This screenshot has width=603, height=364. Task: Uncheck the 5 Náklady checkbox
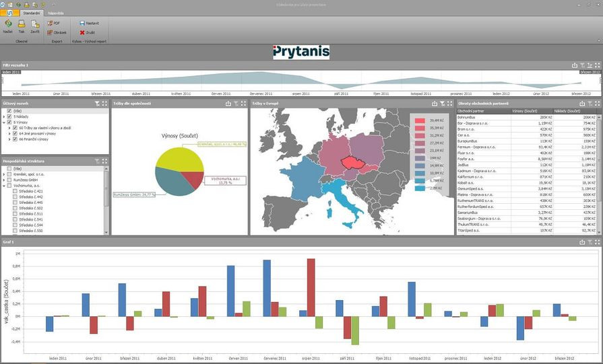9,116
